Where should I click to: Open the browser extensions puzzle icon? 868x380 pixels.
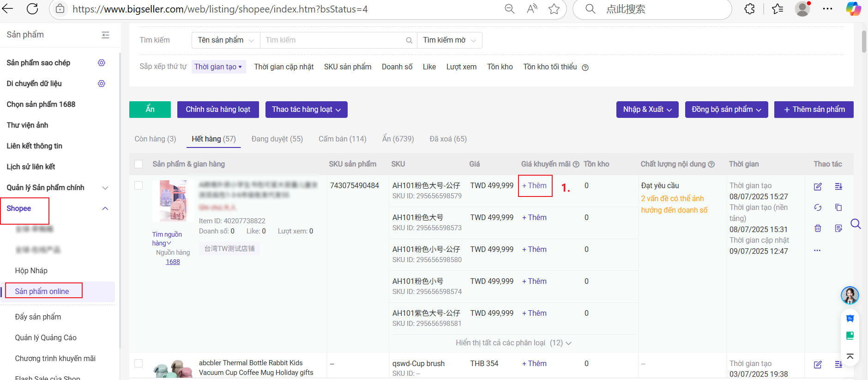(750, 9)
